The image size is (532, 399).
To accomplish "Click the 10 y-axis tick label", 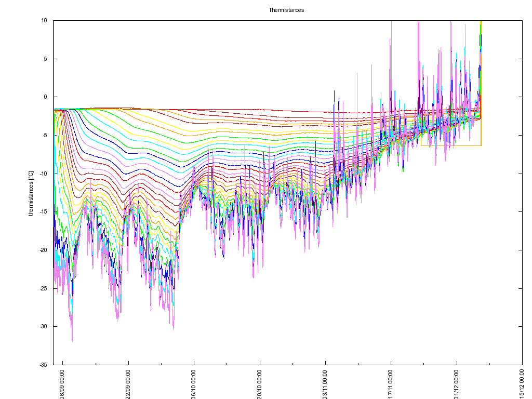I will (x=44, y=20).
